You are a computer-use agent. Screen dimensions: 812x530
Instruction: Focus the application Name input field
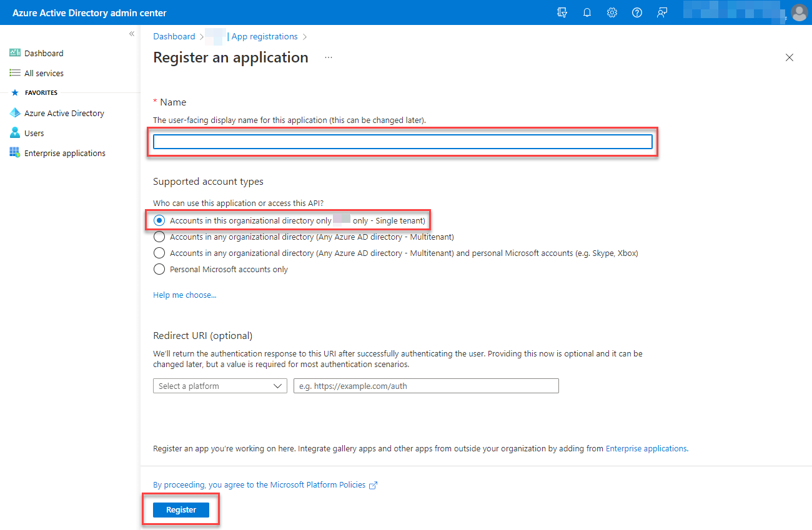[x=403, y=142]
